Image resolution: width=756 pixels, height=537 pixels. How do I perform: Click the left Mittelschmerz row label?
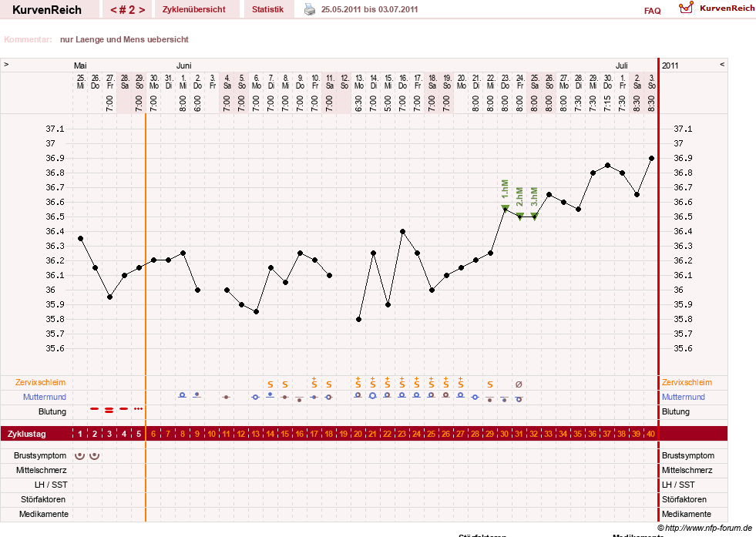tap(41, 470)
